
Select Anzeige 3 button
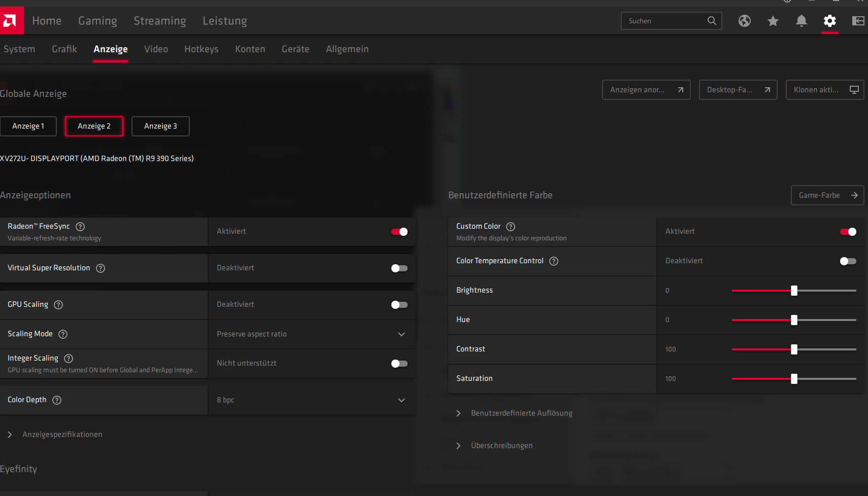(160, 126)
